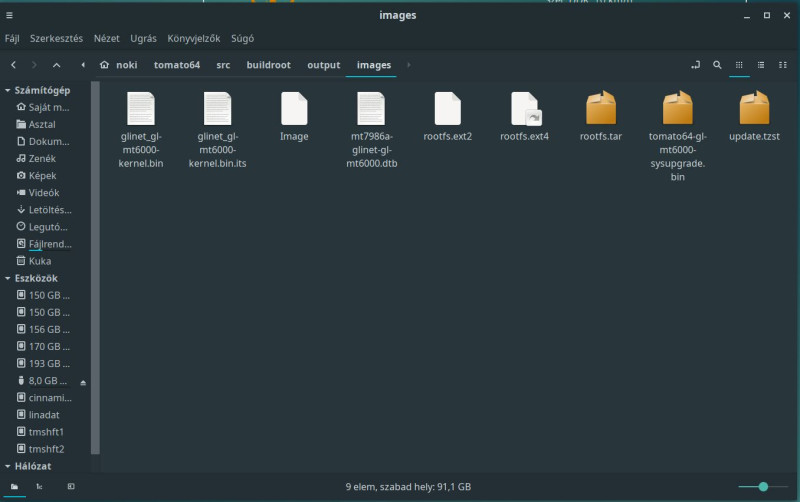Jump to the src breadcrumb

(223, 65)
